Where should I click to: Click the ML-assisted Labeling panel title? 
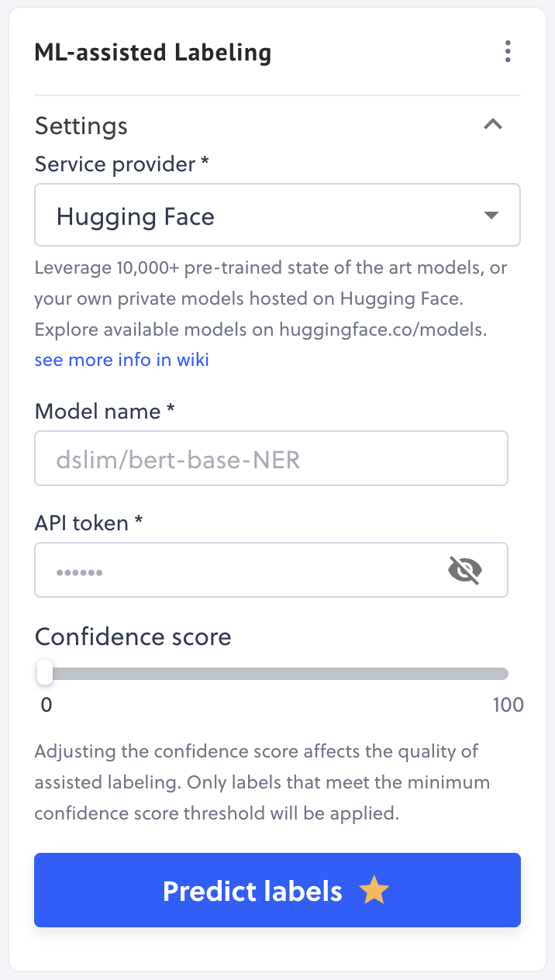[153, 53]
